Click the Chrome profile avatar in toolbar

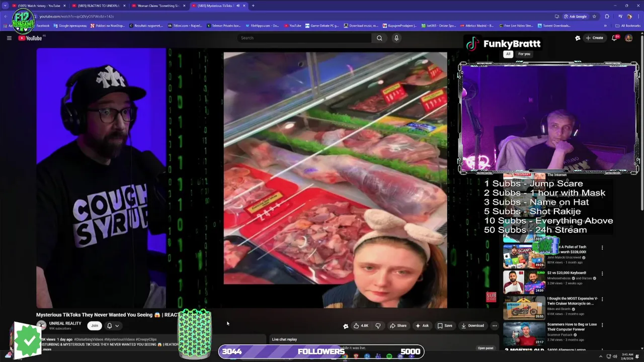click(x=629, y=16)
